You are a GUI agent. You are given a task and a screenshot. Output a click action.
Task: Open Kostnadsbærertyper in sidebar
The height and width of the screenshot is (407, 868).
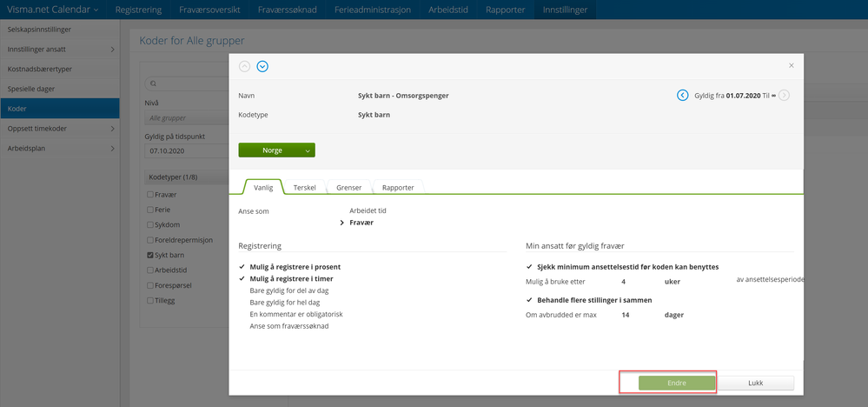point(60,70)
